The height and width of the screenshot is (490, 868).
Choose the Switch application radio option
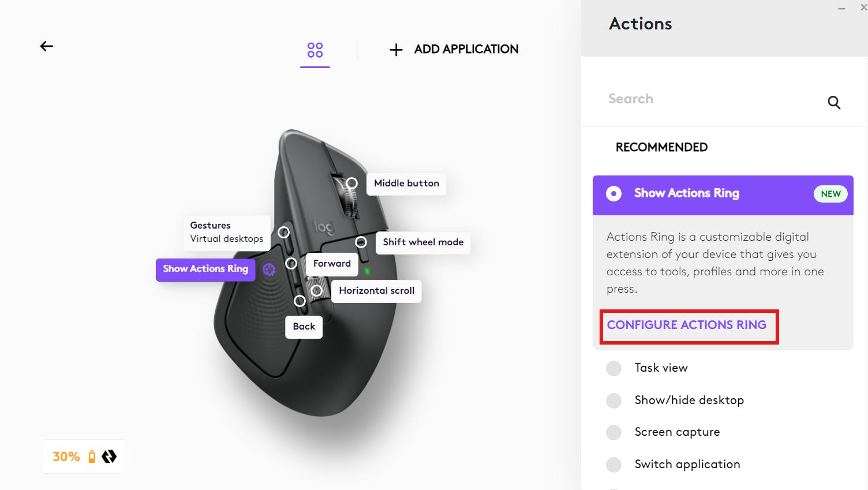(x=614, y=465)
